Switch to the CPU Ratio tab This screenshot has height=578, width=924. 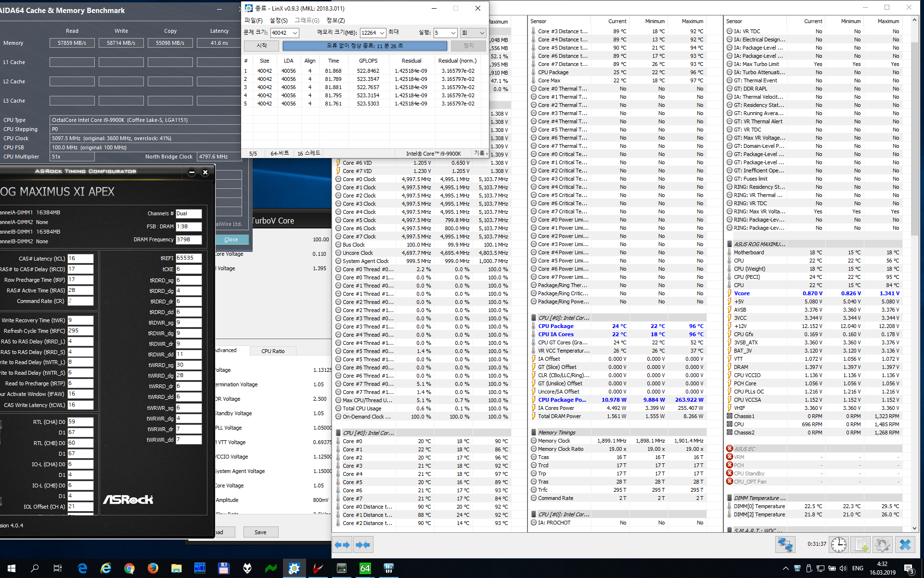[x=273, y=351]
